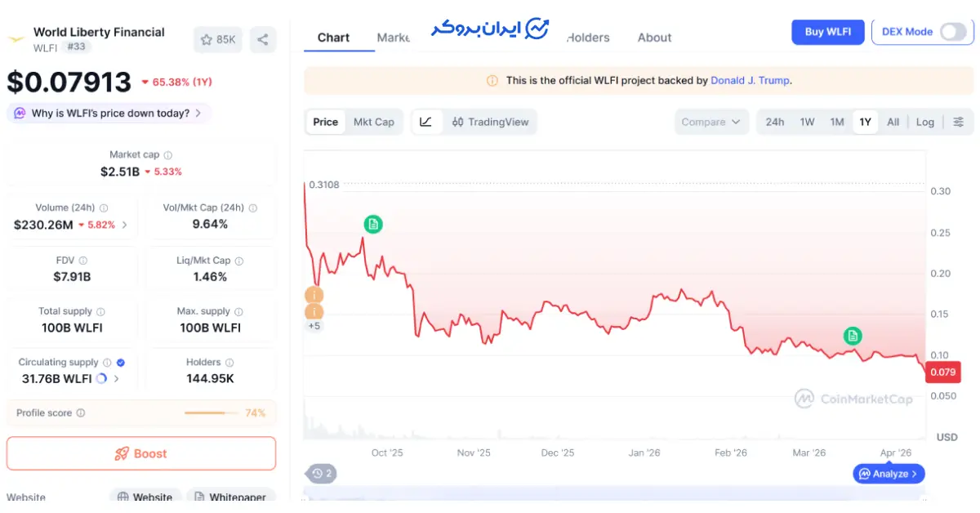This screenshot has width=980, height=513.
Task: Switch to the About tab
Action: [654, 38]
